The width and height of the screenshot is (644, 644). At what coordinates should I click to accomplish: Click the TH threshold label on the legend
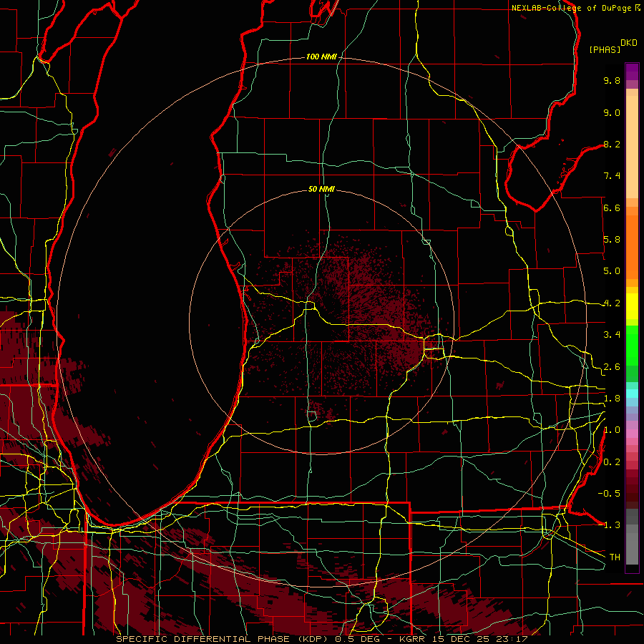point(615,557)
